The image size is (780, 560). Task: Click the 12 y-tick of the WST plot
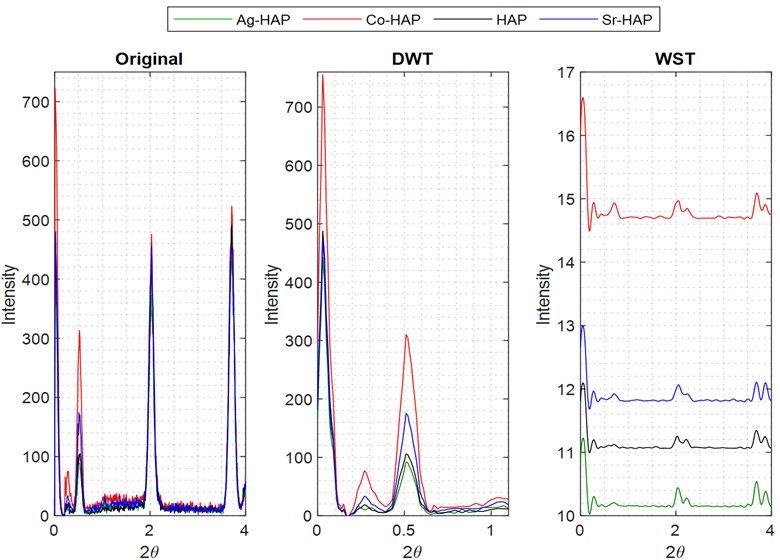pos(565,389)
